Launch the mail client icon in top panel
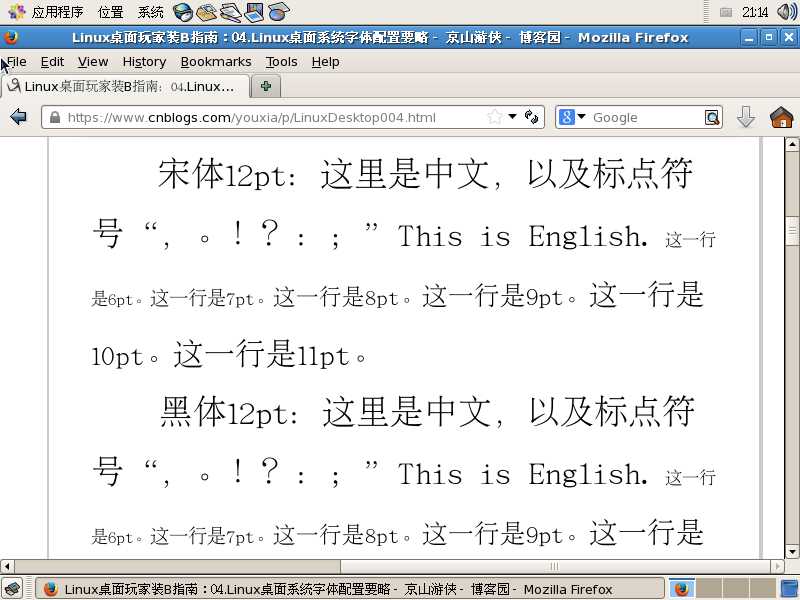Viewport: 800px width, 600px height. point(207,12)
